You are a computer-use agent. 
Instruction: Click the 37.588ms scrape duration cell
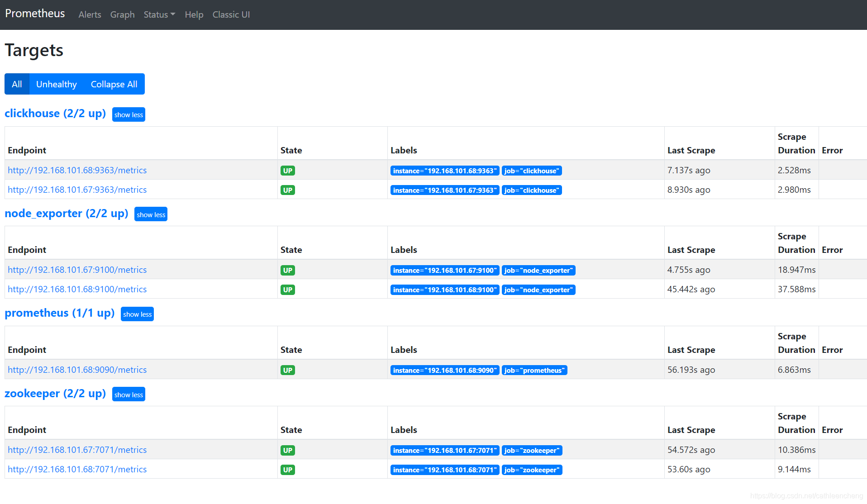pyautogui.click(x=796, y=289)
